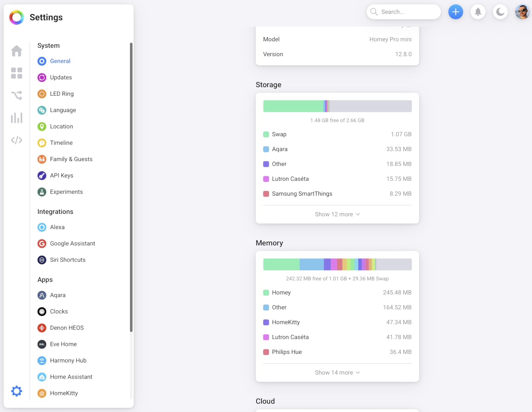Click the green Swap color swatch
This screenshot has width=532, height=412.
pos(266,134)
